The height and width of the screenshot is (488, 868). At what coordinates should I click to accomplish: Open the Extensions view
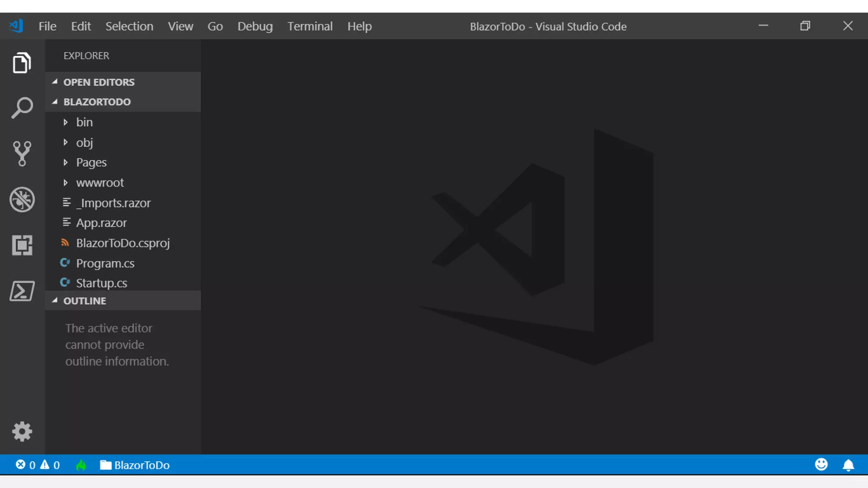point(22,245)
